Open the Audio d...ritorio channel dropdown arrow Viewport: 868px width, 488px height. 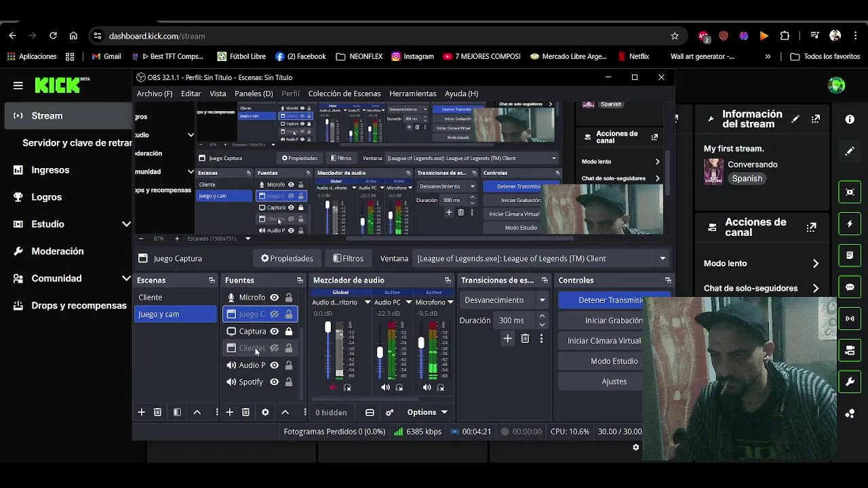(x=368, y=302)
